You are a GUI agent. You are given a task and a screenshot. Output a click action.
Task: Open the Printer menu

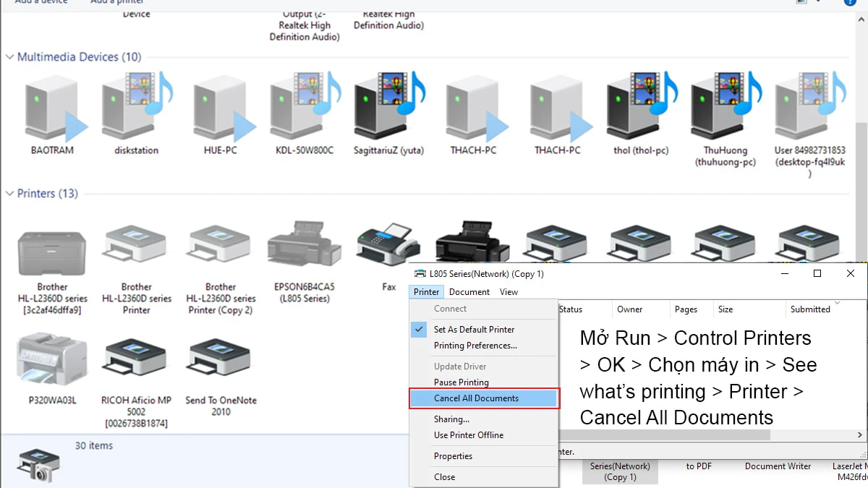427,292
